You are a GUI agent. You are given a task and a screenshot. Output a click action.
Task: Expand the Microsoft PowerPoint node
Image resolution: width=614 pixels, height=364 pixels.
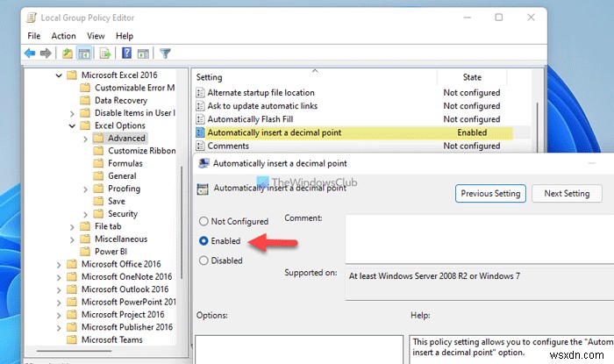[x=59, y=303]
